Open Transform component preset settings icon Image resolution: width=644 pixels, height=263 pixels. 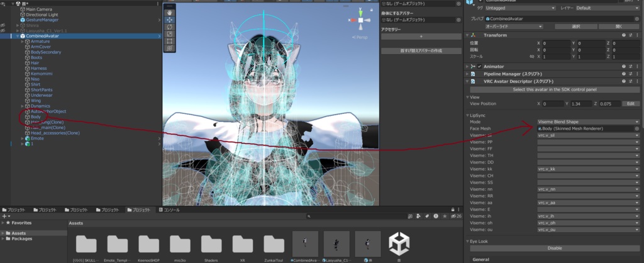coord(630,35)
